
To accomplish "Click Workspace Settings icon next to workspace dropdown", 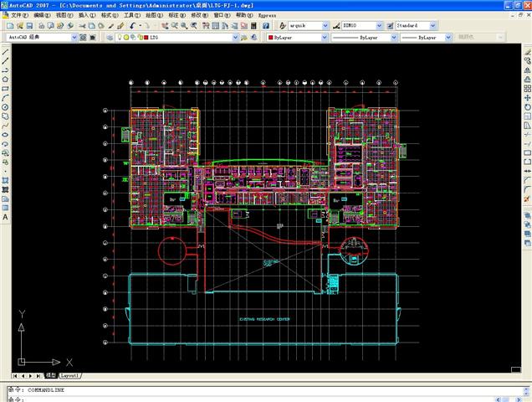I will tap(83, 38).
